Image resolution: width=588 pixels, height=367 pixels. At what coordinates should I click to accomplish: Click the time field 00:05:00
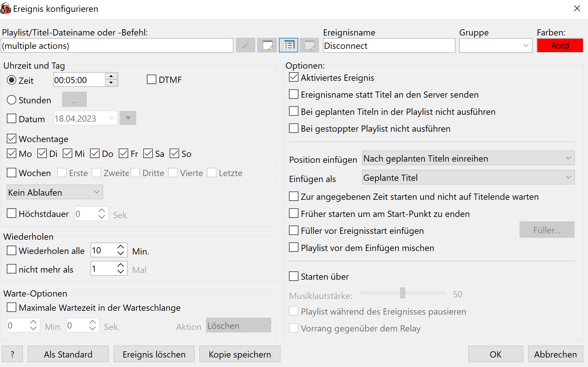79,80
